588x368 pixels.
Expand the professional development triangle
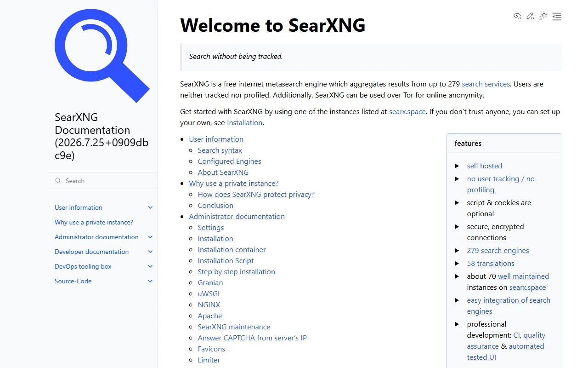457,324
